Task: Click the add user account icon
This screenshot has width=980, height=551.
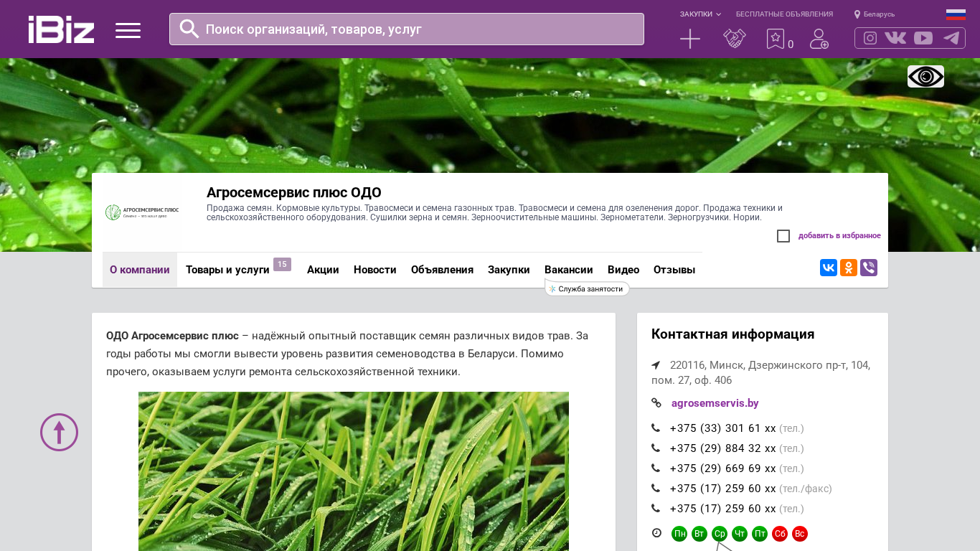Action: 819,39
